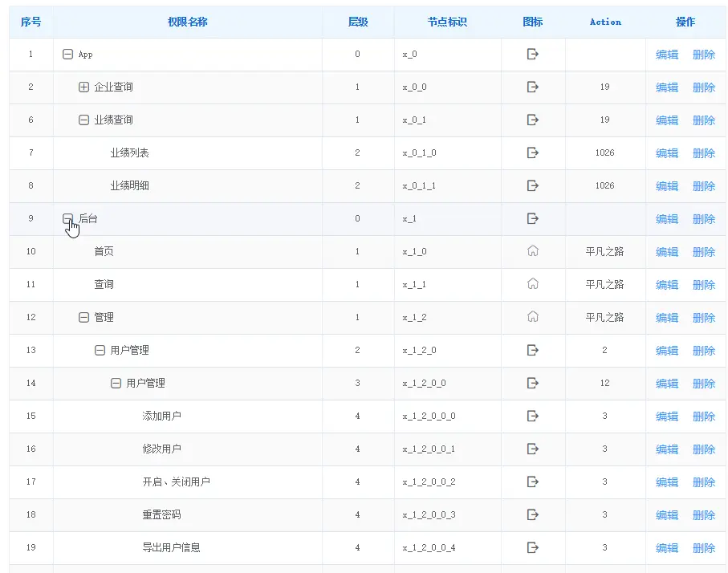
Task: Click the 序号 column header
Action: click(31, 22)
